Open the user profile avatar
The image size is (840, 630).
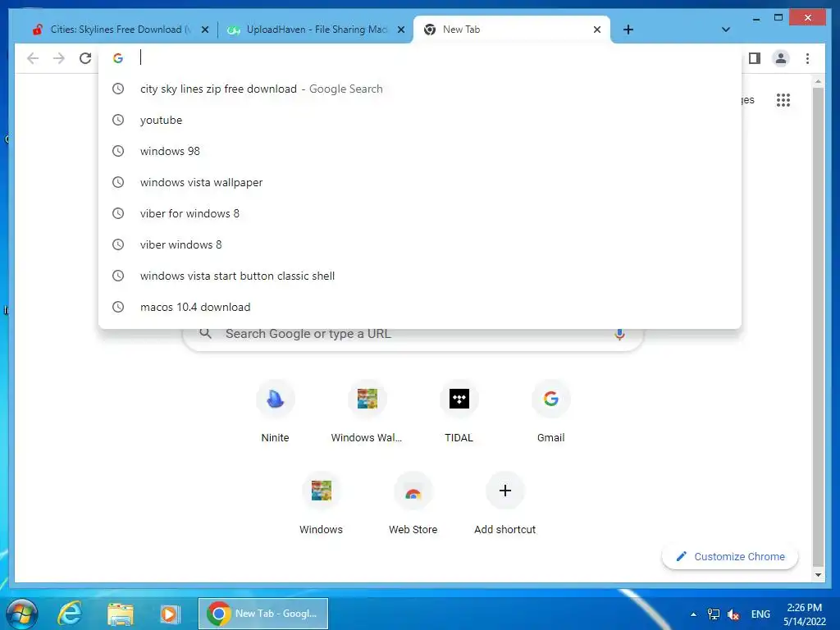click(781, 58)
